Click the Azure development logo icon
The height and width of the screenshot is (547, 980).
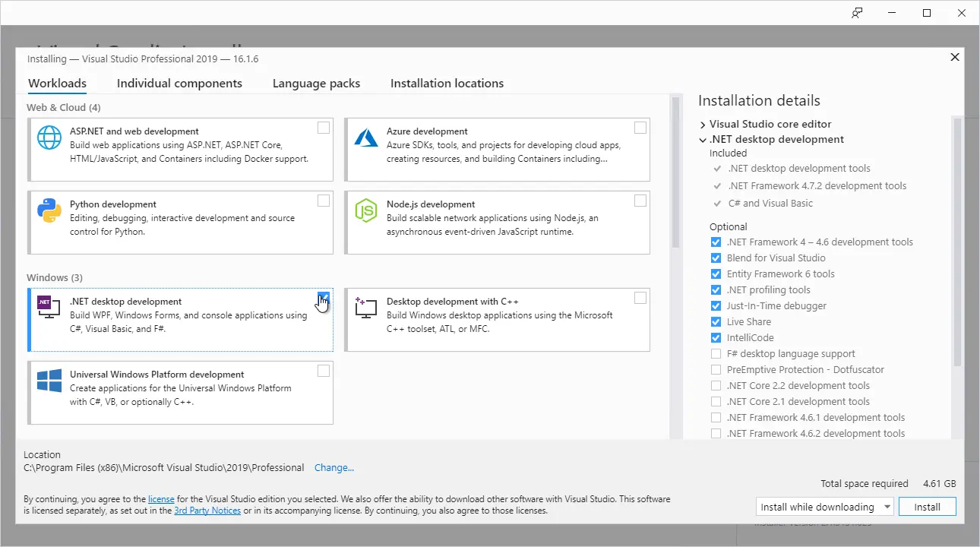[366, 137]
